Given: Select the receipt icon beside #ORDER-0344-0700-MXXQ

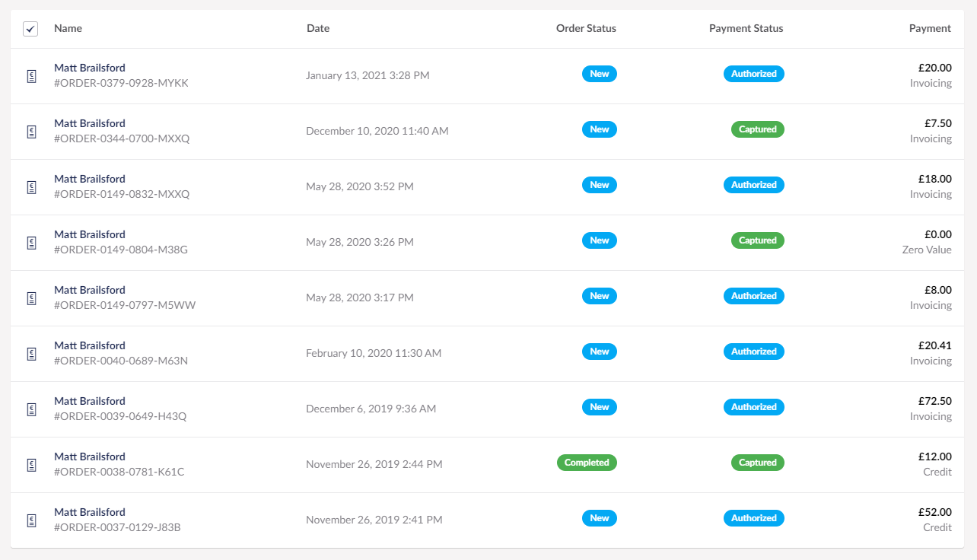Looking at the screenshot, I should point(31,131).
